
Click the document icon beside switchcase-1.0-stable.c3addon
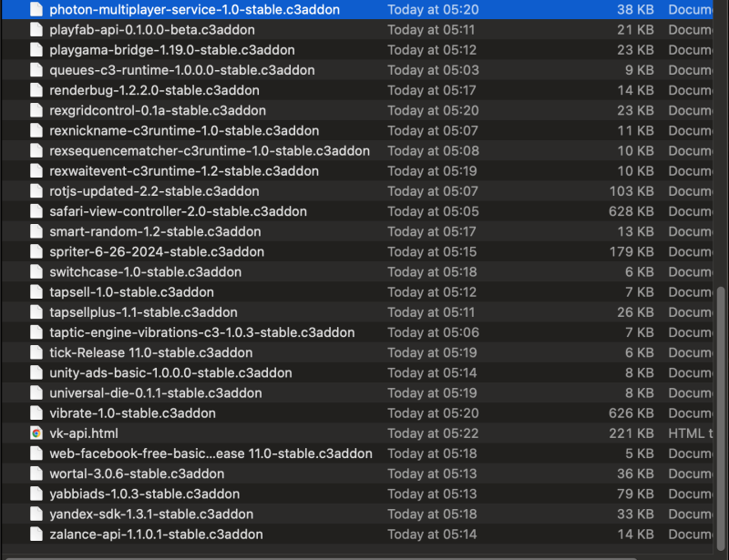(36, 272)
